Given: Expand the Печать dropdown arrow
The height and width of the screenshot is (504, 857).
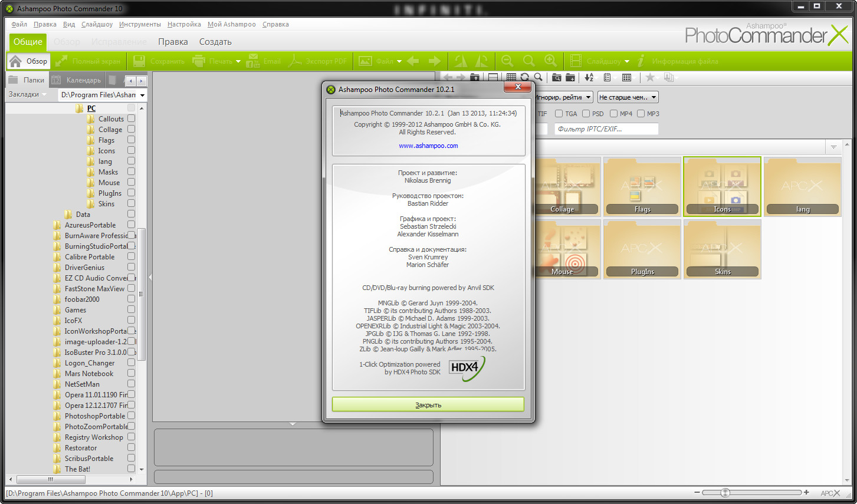Looking at the screenshot, I should (238, 61).
